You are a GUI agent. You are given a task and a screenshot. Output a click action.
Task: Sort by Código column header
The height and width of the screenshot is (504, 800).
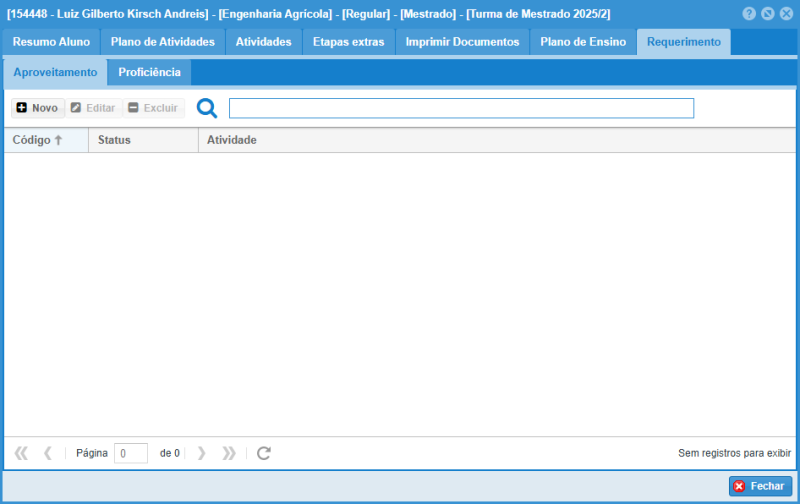click(x=37, y=140)
